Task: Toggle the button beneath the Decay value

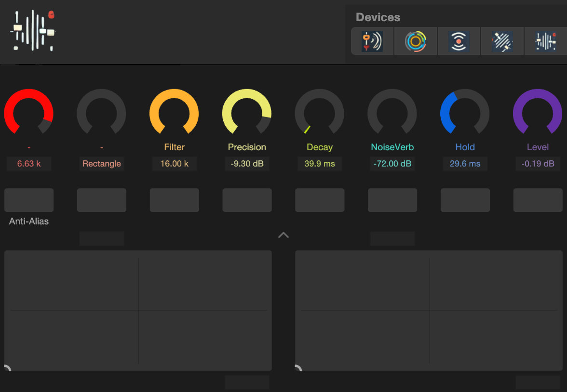Action: 320,200
